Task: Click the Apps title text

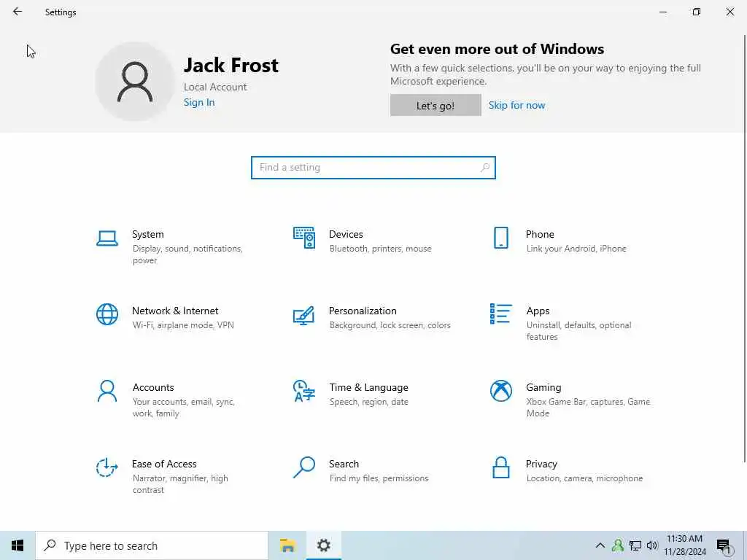Action: [538, 311]
